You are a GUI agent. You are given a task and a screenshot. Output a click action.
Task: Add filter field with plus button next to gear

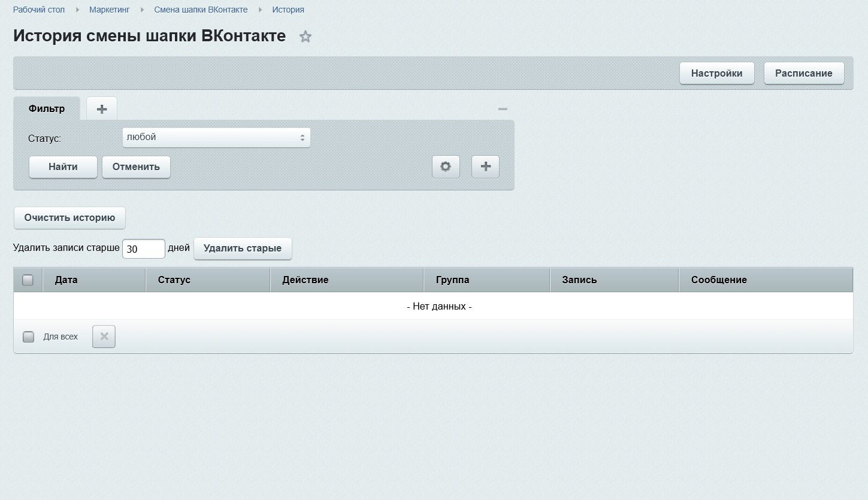[485, 167]
